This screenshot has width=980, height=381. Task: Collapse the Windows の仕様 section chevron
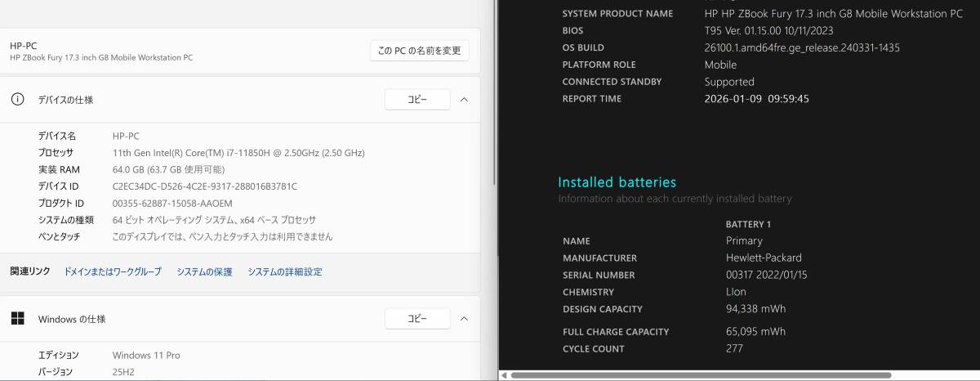tap(464, 319)
